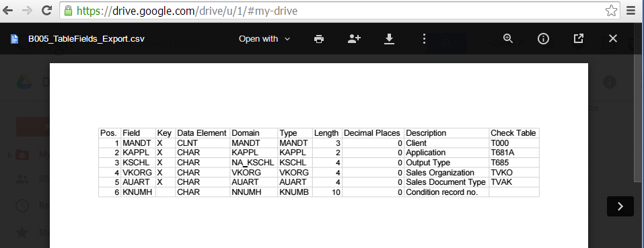Click the 'Output Type' description cell

coord(446,163)
